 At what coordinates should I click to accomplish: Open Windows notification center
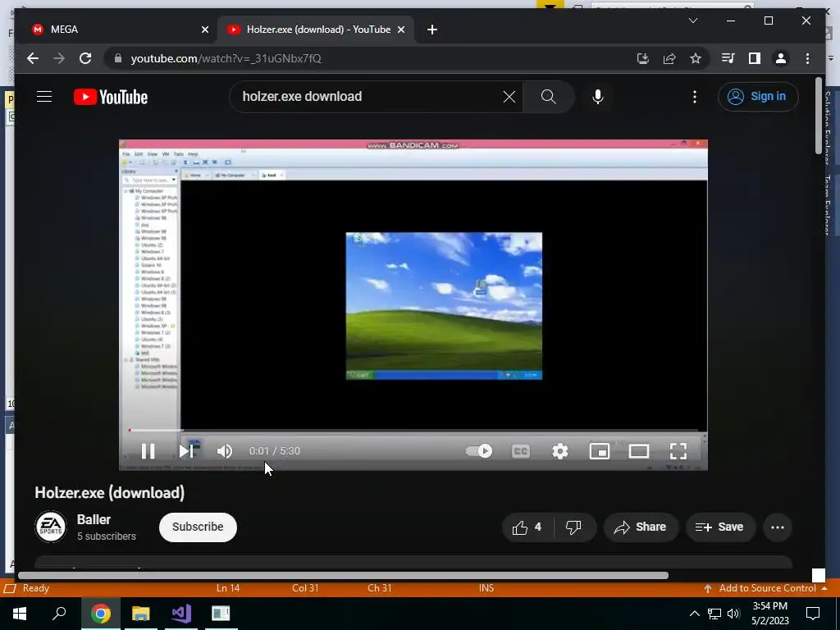(x=813, y=614)
